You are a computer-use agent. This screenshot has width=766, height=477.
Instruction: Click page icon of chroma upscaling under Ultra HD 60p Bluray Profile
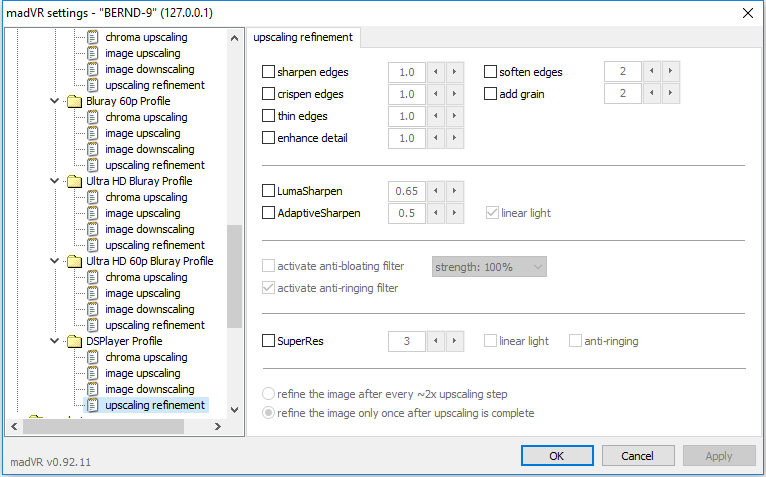tap(92, 278)
